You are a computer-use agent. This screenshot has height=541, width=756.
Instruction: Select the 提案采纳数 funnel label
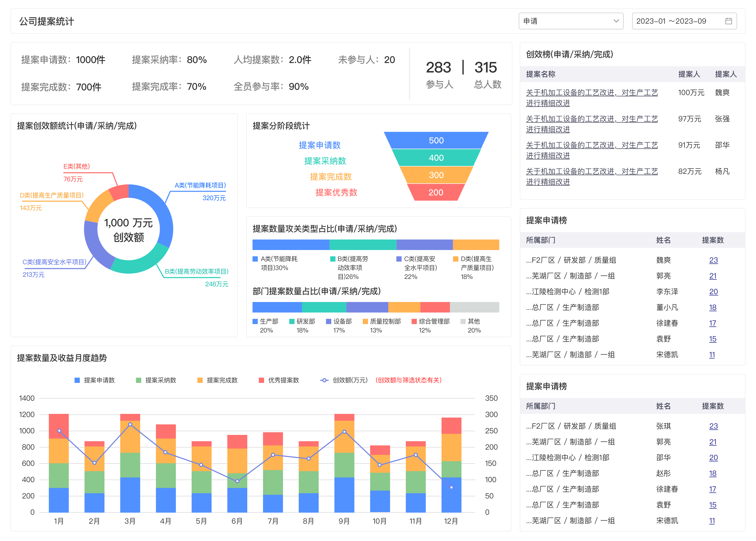[325, 161]
